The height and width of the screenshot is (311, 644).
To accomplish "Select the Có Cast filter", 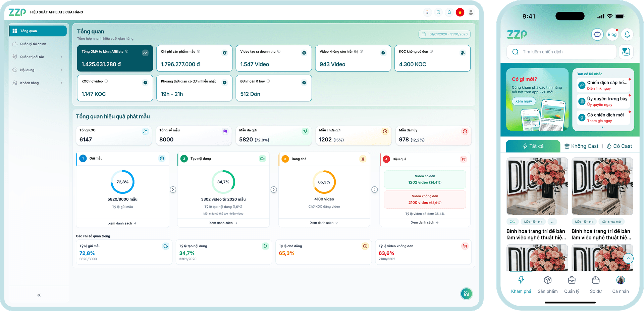I will (619, 146).
